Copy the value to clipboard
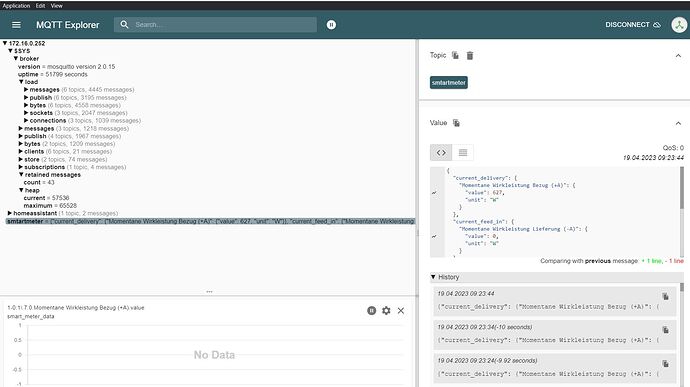690x387 pixels. (456, 123)
